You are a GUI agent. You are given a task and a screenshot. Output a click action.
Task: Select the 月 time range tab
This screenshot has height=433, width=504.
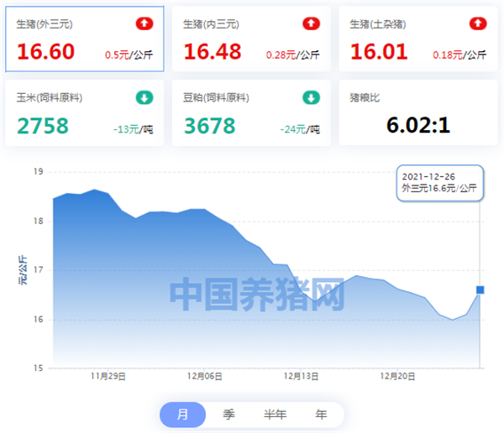point(182,415)
